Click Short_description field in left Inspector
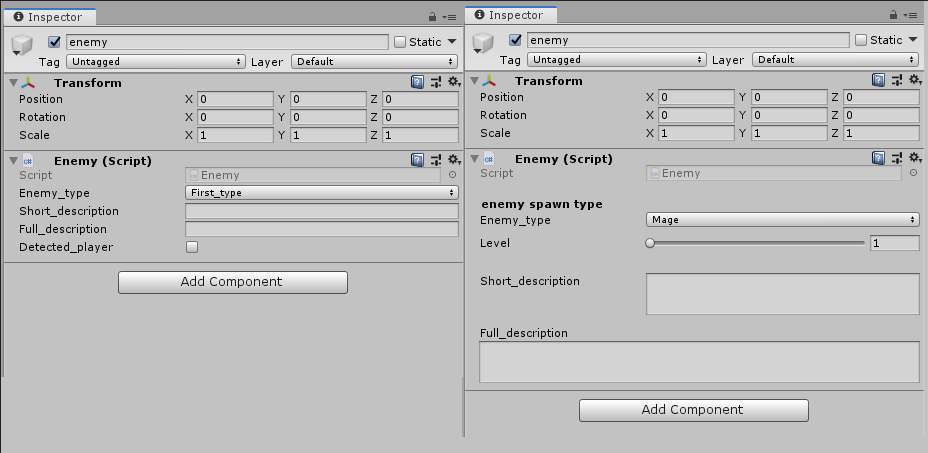The image size is (928, 453). (322, 211)
